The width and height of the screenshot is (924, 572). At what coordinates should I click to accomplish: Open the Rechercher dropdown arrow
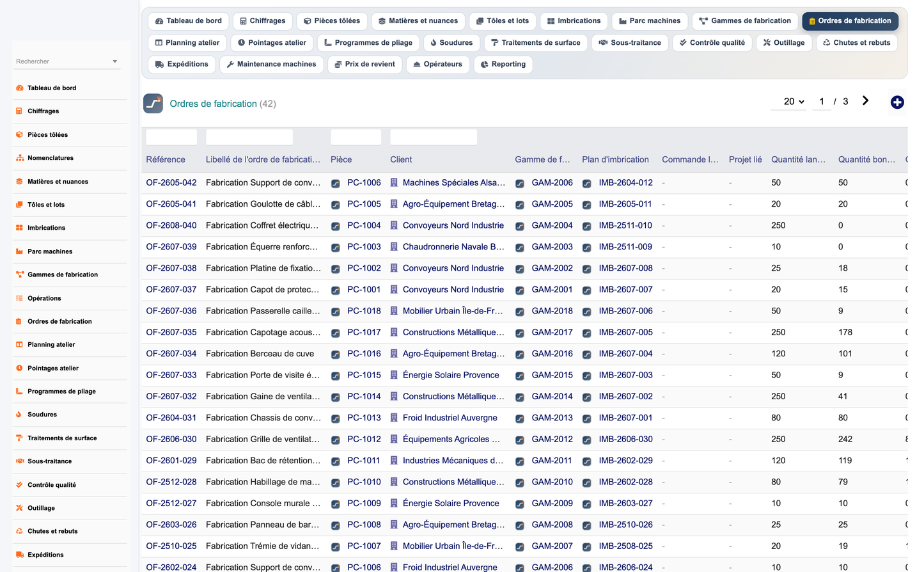click(115, 61)
